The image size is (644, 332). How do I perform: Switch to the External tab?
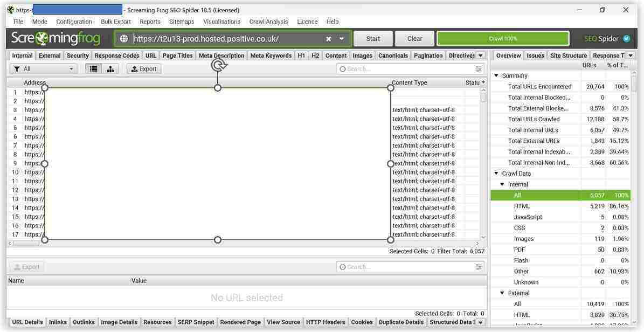(50, 56)
